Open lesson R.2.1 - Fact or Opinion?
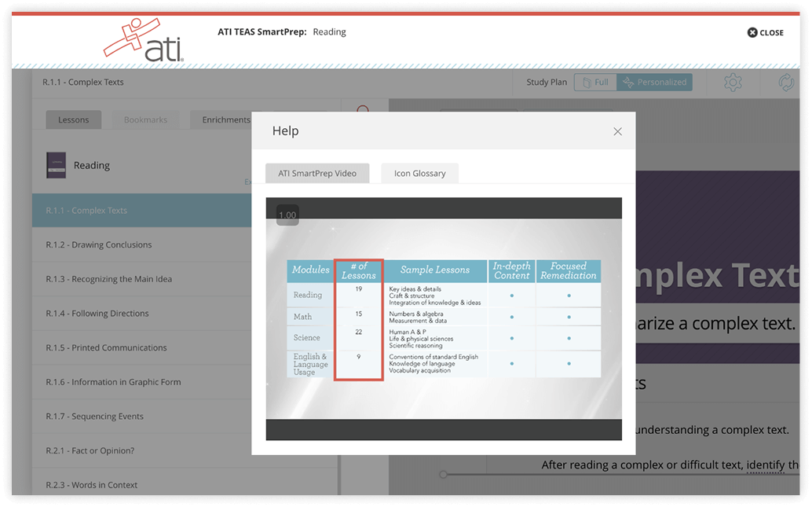 pyautogui.click(x=90, y=450)
